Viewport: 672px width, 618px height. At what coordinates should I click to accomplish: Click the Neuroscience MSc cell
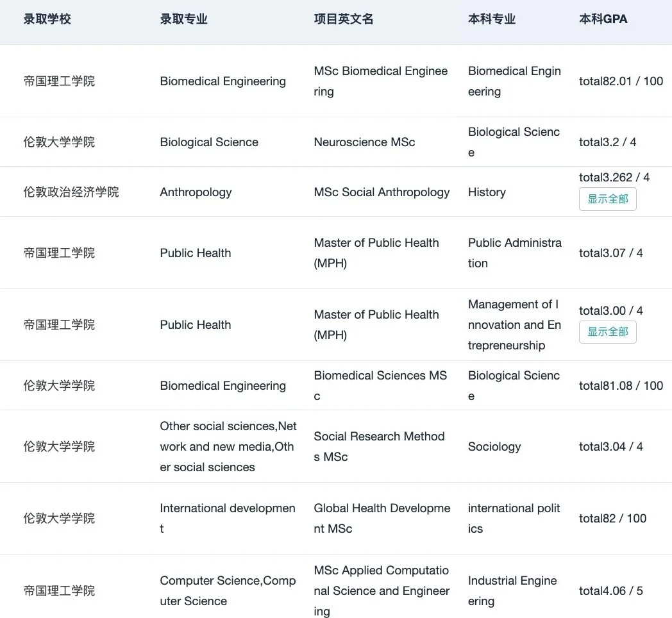[x=364, y=142]
